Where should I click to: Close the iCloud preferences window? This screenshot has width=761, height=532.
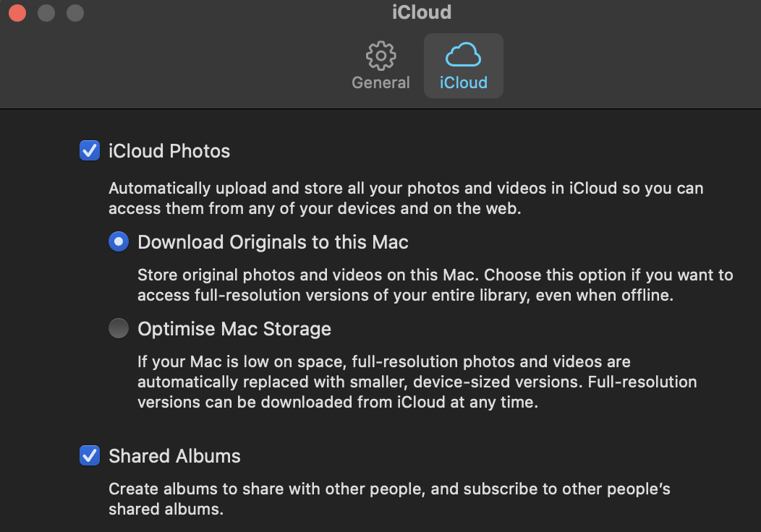pyautogui.click(x=17, y=13)
